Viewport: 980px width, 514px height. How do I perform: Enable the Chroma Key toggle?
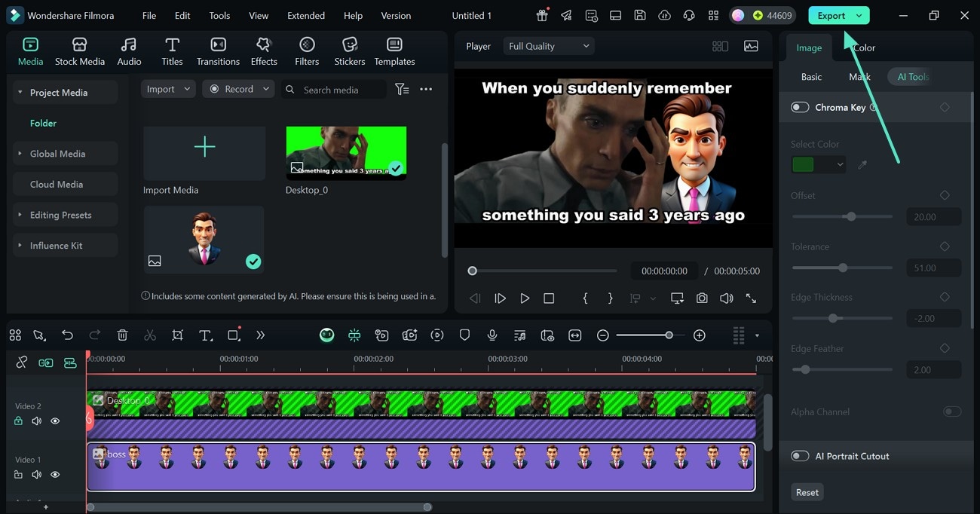(x=800, y=107)
